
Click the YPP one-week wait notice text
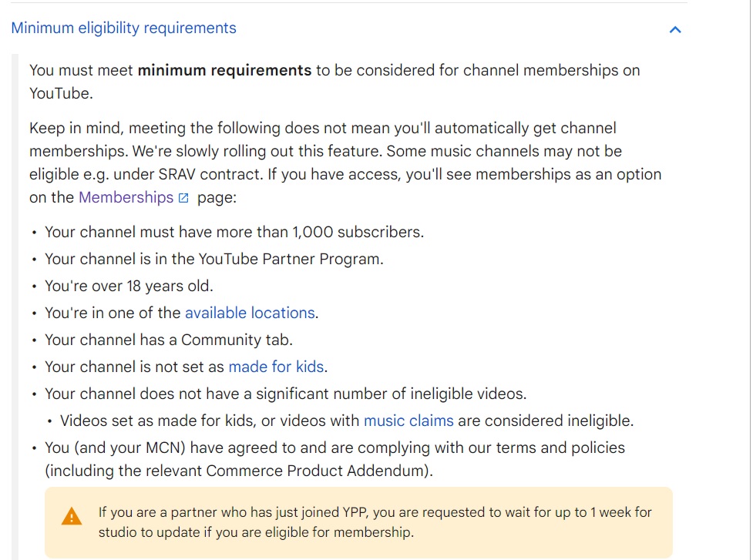tap(375, 522)
